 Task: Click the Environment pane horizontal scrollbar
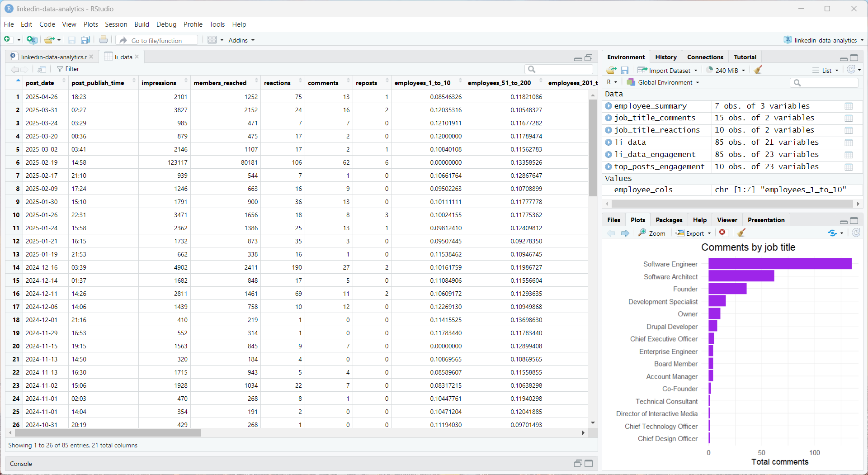(732, 204)
